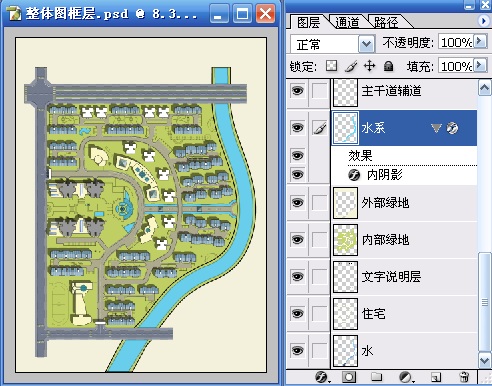Switch to the 路径 tab
The width and height of the screenshot is (492, 386).
[386, 22]
